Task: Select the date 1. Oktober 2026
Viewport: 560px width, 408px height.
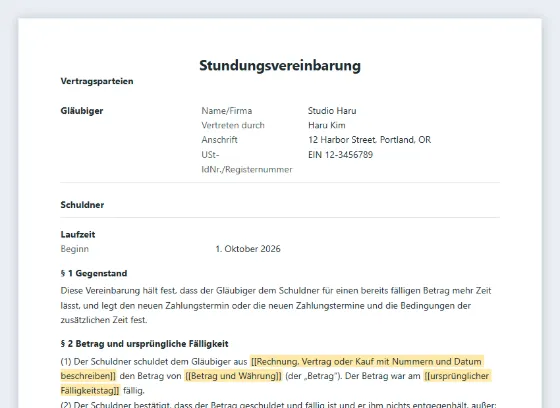Action: click(248, 249)
